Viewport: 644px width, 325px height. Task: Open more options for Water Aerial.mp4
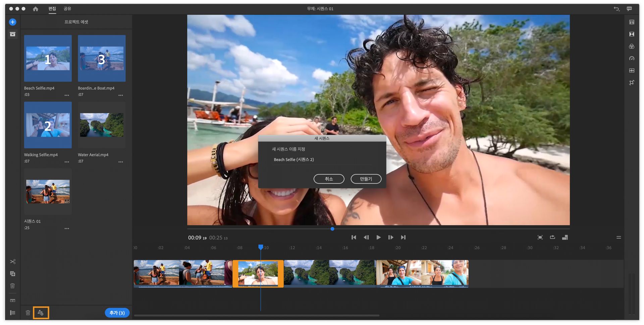121,162
